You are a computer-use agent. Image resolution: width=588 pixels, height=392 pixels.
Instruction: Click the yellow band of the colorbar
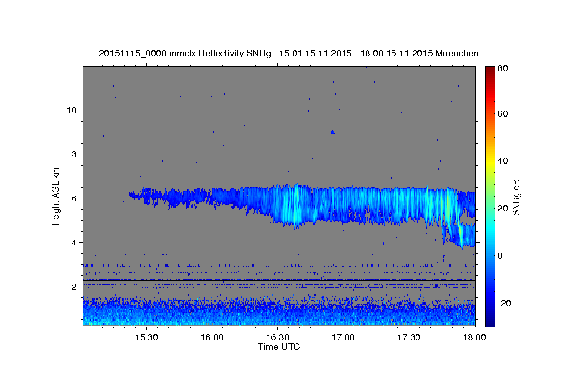point(490,161)
